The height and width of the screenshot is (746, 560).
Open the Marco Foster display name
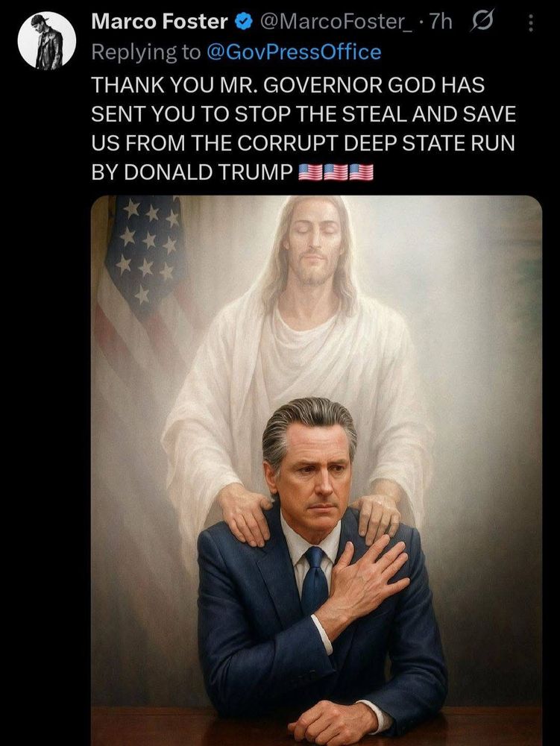coord(160,22)
